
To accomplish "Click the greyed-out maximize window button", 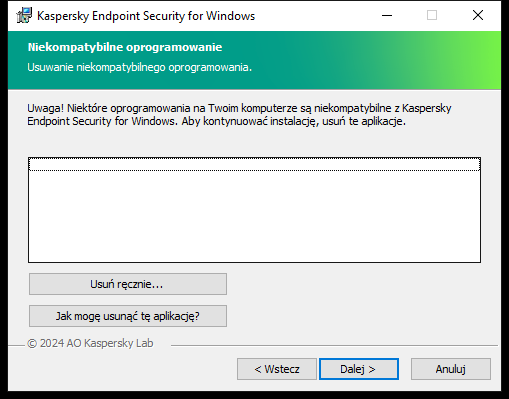I will tap(432, 15).
